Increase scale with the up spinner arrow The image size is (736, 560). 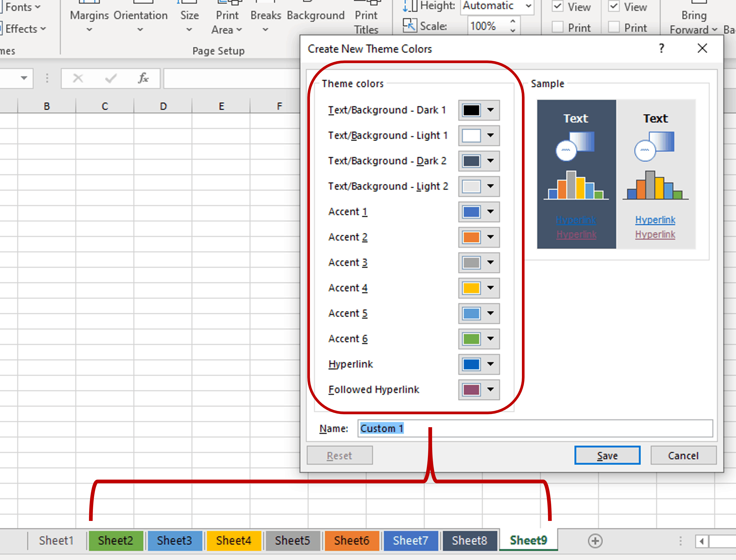pos(513,21)
